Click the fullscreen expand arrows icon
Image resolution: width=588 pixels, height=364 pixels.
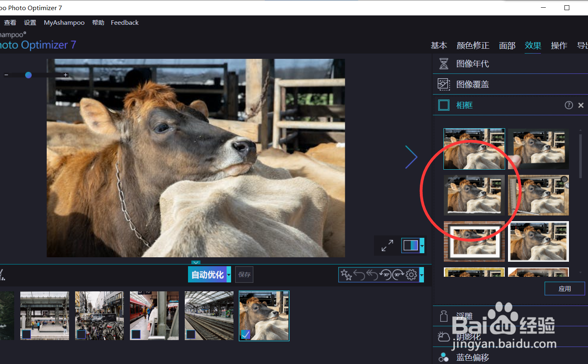point(387,246)
